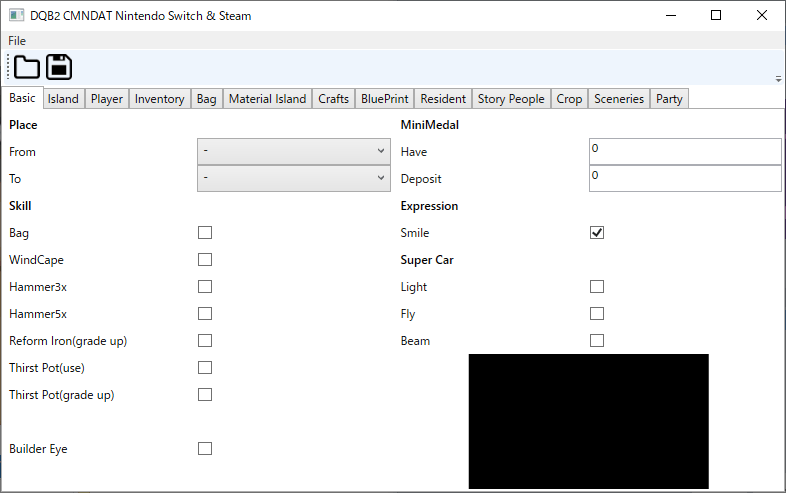The height and width of the screenshot is (493, 786).
Task: Open the Story People tab
Action: [x=511, y=99]
